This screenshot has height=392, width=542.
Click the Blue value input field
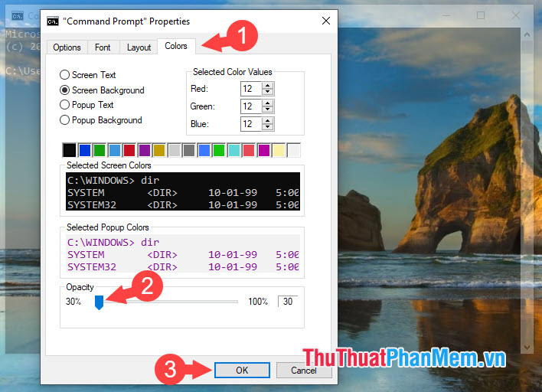point(251,124)
